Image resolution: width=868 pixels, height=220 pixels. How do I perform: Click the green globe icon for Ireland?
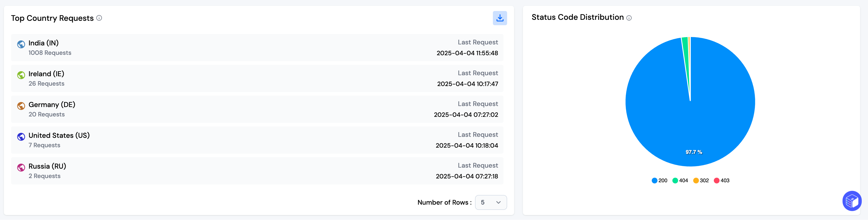pyautogui.click(x=21, y=75)
